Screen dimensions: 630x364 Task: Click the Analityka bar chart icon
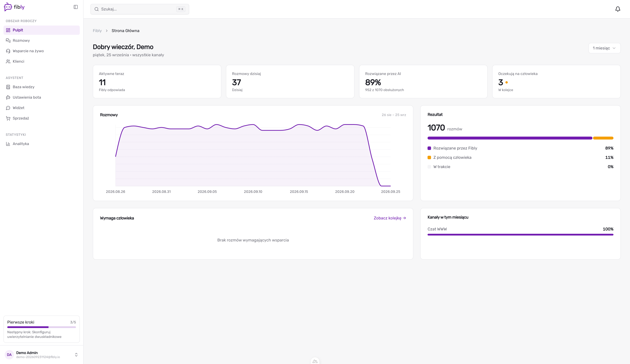(8, 144)
